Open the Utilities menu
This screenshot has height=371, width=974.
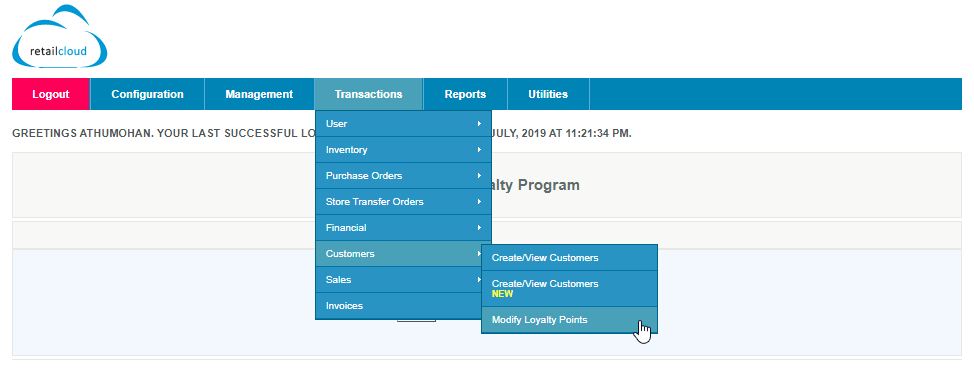(x=548, y=94)
